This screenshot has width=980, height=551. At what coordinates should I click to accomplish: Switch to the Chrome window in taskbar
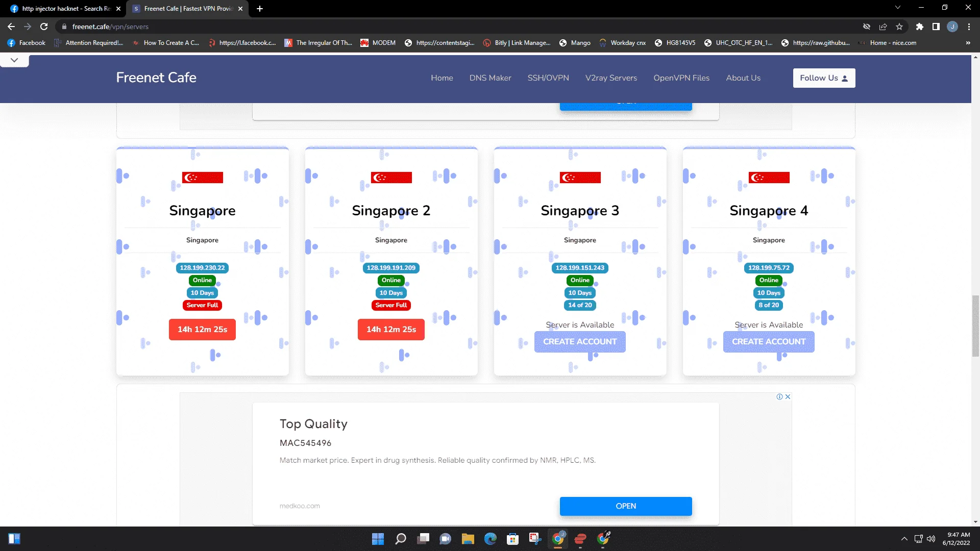(558, 539)
